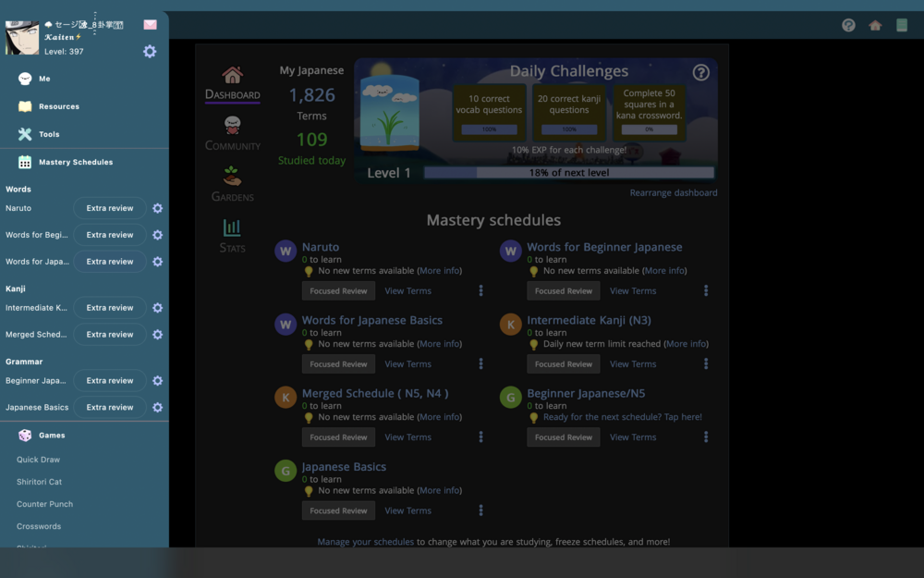This screenshot has height=578, width=924.
Task: Go to home icon in top bar
Action: coord(875,25)
